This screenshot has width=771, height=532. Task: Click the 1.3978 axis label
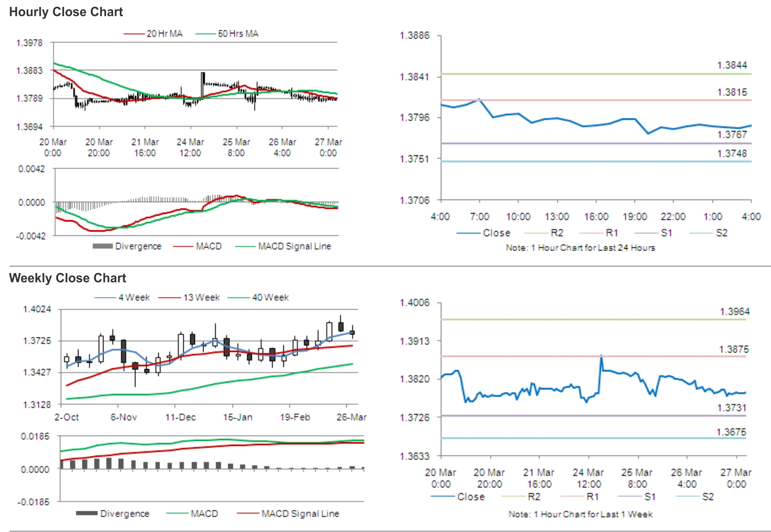pyautogui.click(x=29, y=43)
